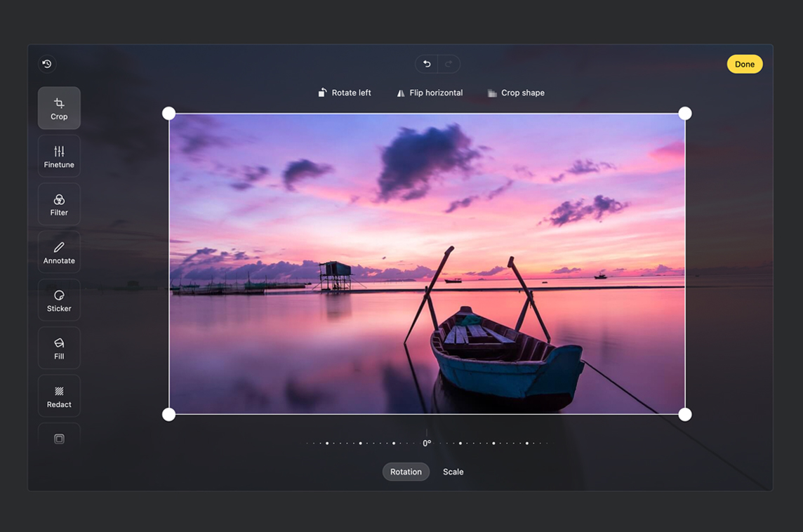
Task: Open the Filter tool
Action: tap(59, 204)
